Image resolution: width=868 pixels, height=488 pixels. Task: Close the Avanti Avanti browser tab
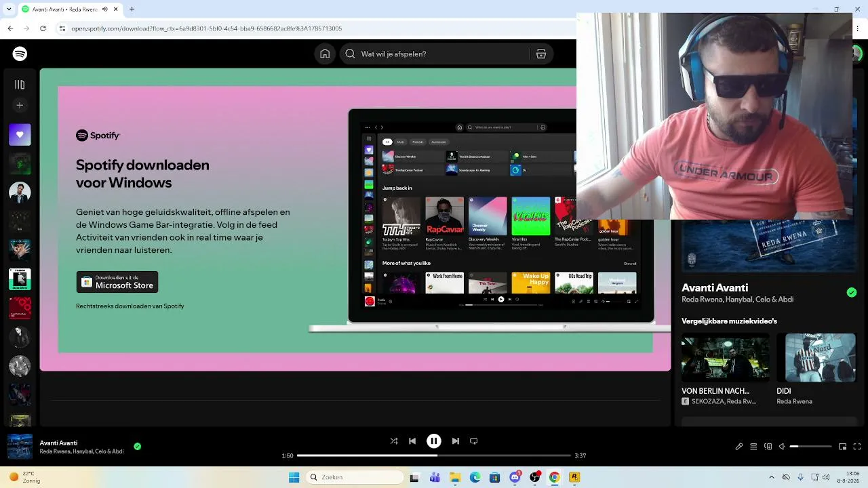pos(117,9)
